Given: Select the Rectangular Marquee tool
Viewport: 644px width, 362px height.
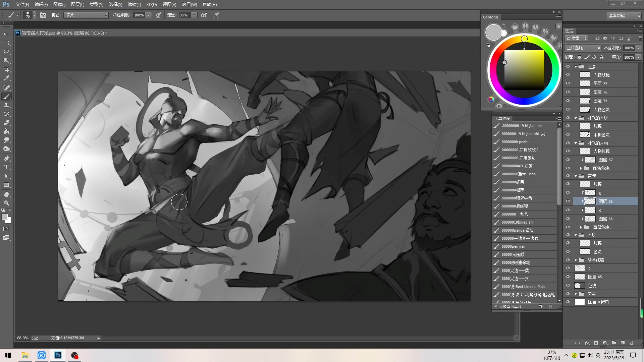Looking at the screenshot, I should click(6, 43).
